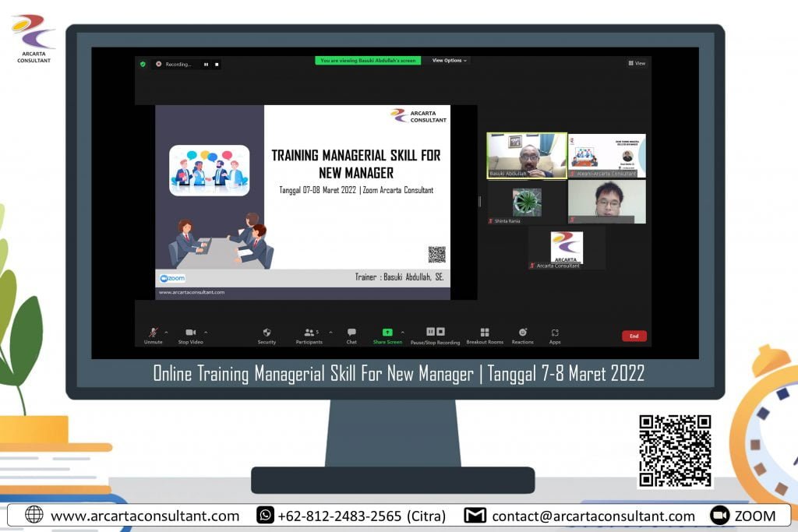Image resolution: width=798 pixels, height=532 pixels.
Task: Open the View Options dropdown
Action: click(x=449, y=60)
